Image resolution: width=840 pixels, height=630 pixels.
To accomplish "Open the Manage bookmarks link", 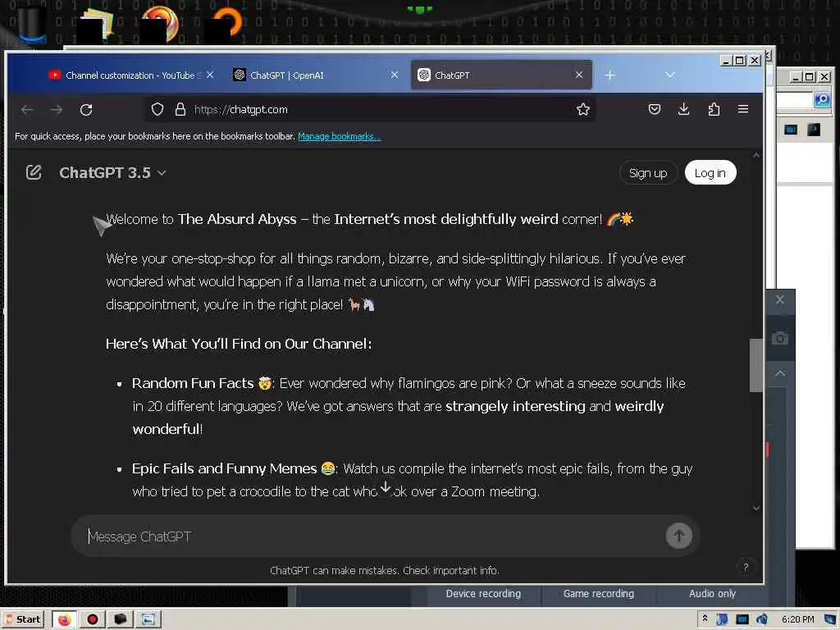I will (339, 136).
